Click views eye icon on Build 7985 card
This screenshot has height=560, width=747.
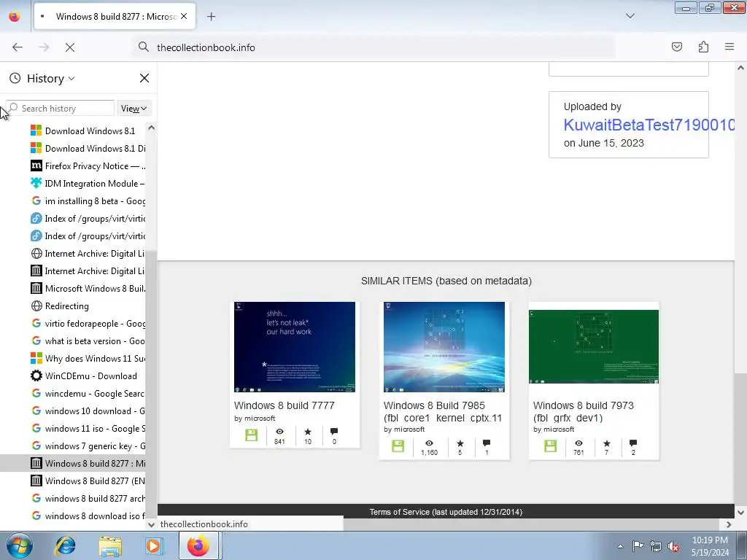[429, 443]
